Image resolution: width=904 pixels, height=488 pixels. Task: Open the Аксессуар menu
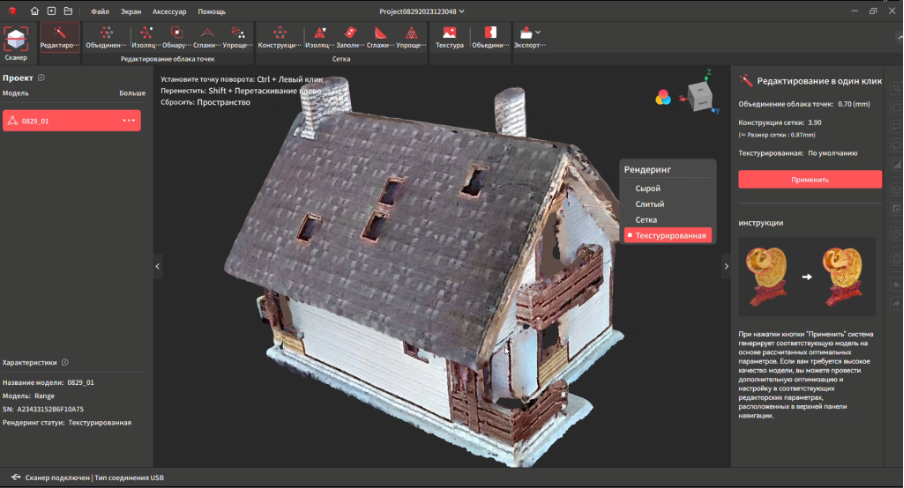pos(168,10)
